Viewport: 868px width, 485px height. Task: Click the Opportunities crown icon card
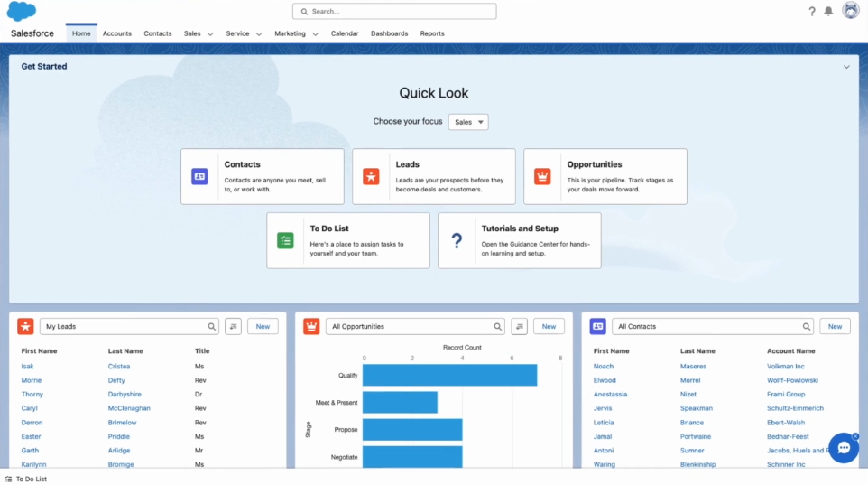(x=542, y=177)
